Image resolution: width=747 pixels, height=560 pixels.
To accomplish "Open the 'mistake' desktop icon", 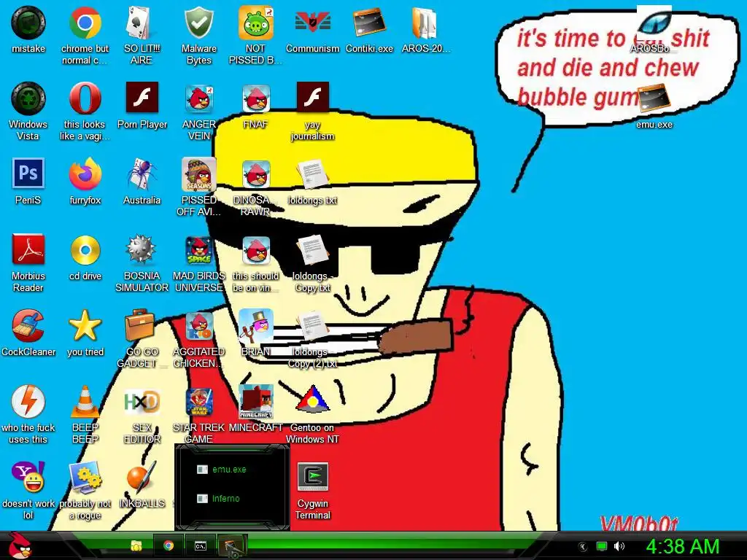I will (x=28, y=23).
